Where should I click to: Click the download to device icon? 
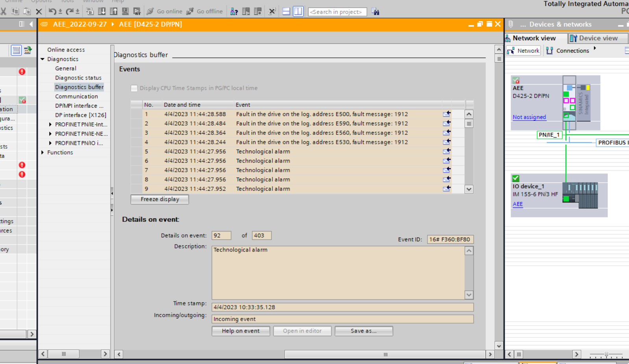(x=102, y=11)
